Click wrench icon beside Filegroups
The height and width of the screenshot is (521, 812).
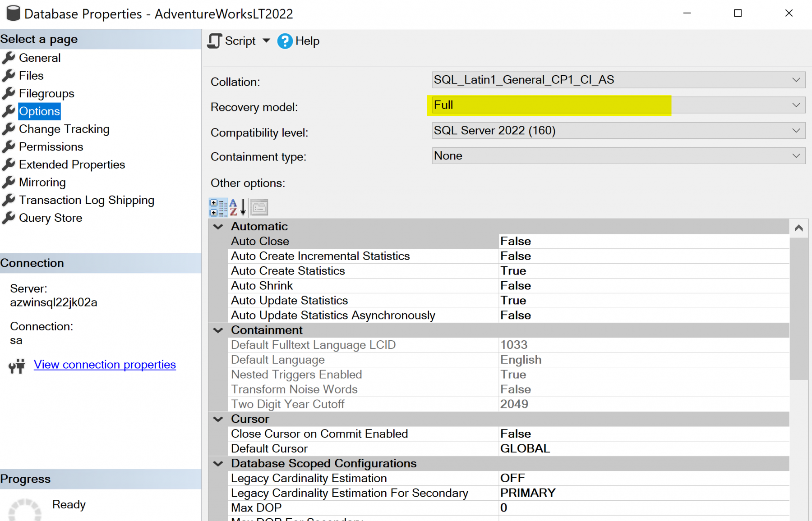coord(9,93)
